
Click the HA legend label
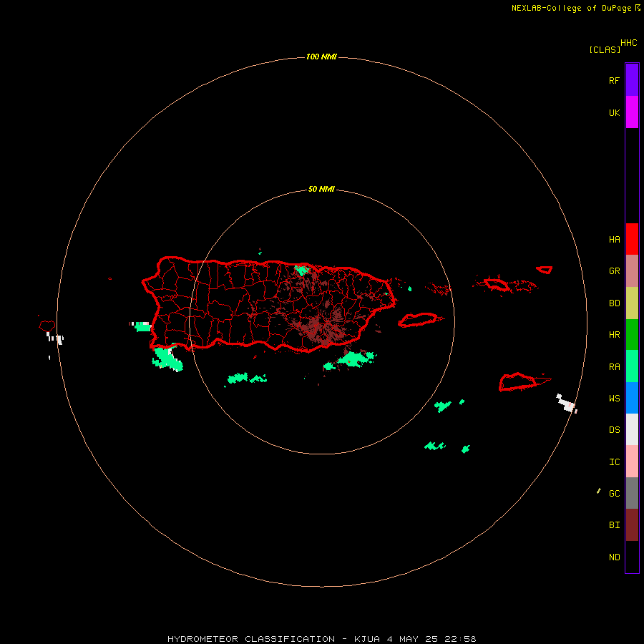click(614, 240)
